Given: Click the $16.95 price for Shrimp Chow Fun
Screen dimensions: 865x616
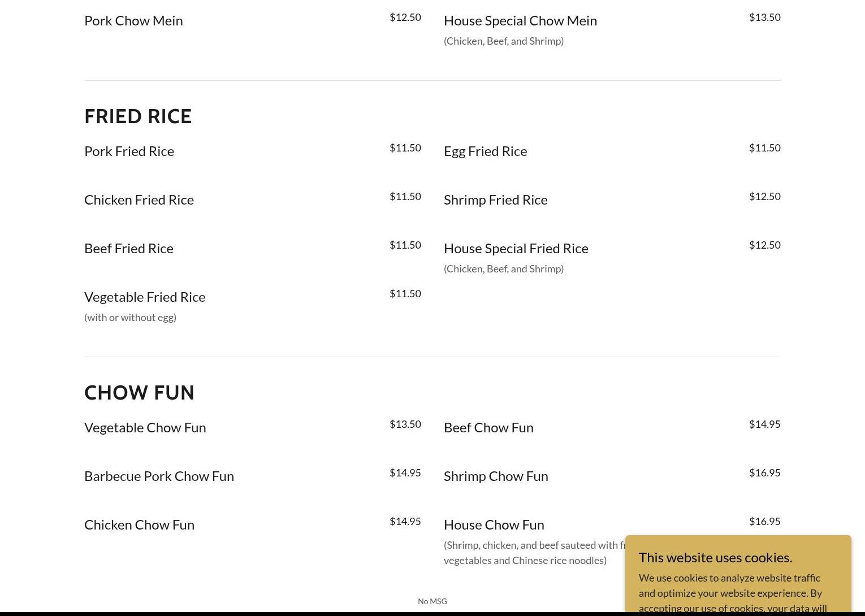Looking at the screenshot, I should pyautogui.click(x=765, y=472).
